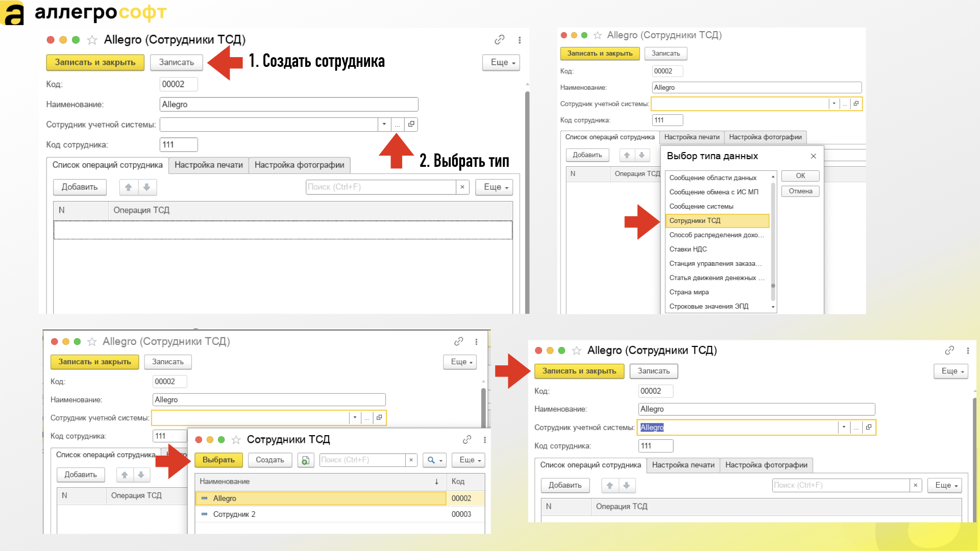
Task: Expand Сотрудник учетной системы dropdown in top-left window
Action: click(x=384, y=124)
